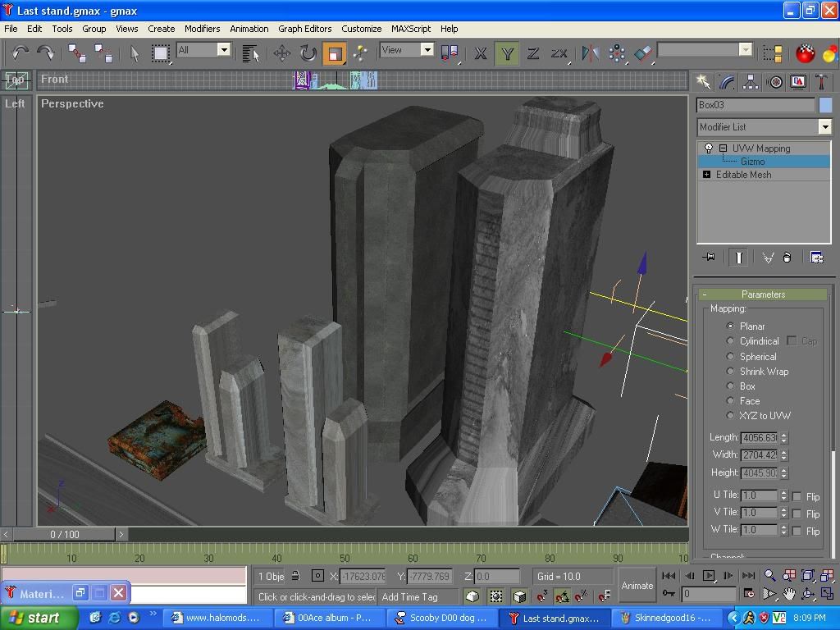Switch to the www.halomods taskbar window
Screen dimensions: 840x630
tap(217, 619)
